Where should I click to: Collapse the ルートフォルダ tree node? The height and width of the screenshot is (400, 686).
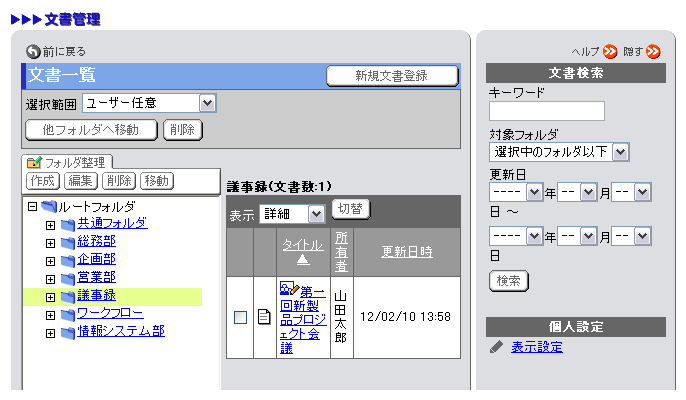[x=32, y=206]
